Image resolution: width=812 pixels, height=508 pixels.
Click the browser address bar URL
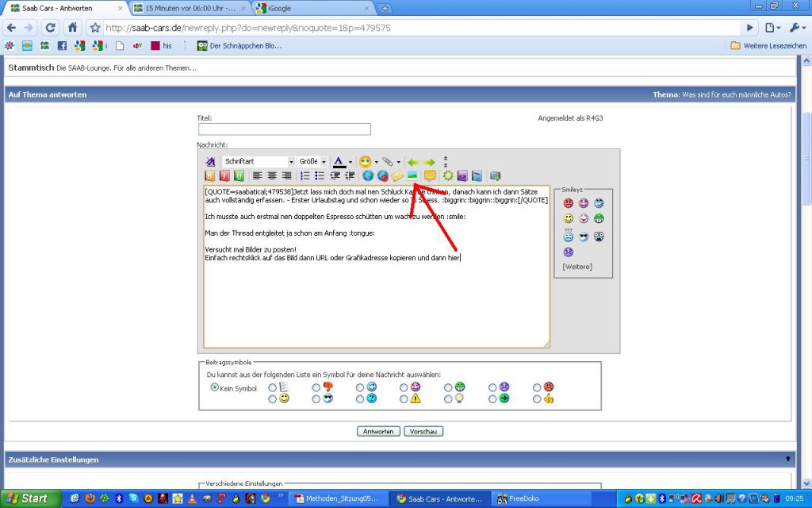247,28
